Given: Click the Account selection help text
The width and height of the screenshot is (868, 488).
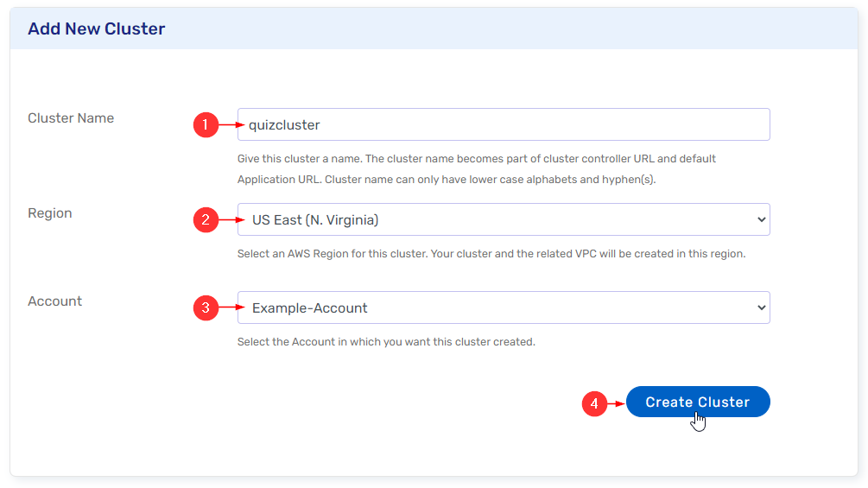Looking at the screenshot, I should click(386, 342).
